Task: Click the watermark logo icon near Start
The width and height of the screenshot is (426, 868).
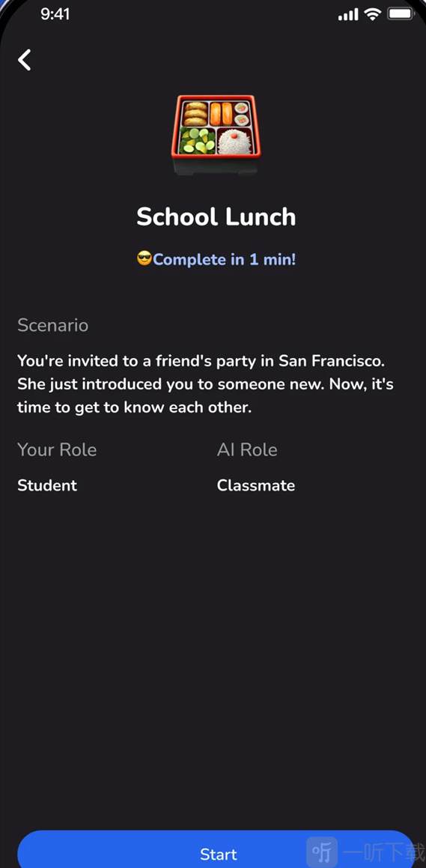Action: point(322,852)
